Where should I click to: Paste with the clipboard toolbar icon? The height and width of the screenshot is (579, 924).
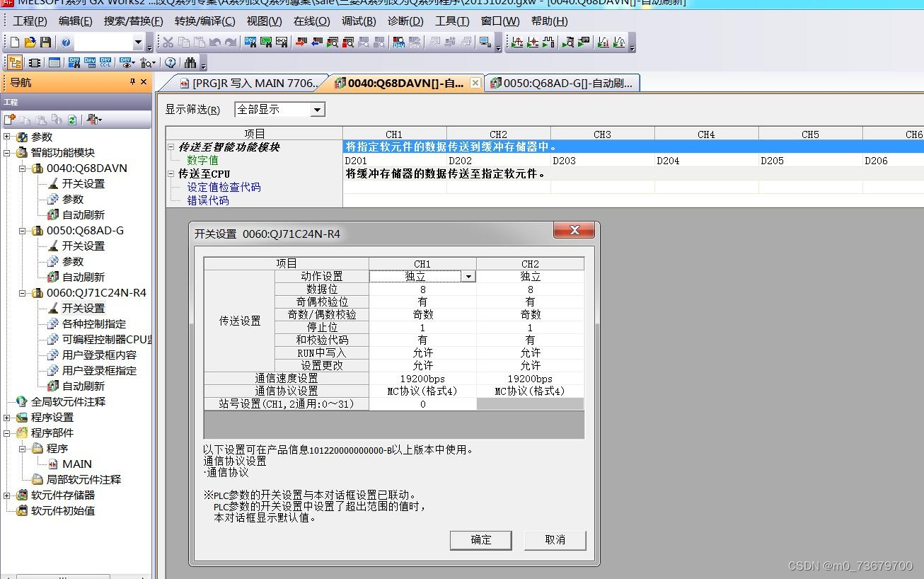click(x=199, y=42)
